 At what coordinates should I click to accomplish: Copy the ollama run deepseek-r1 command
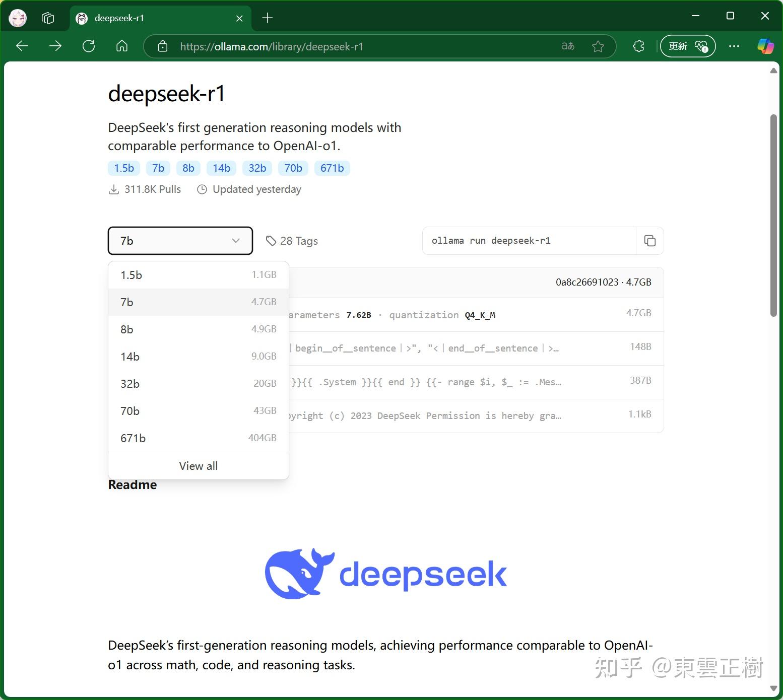tap(650, 241)
